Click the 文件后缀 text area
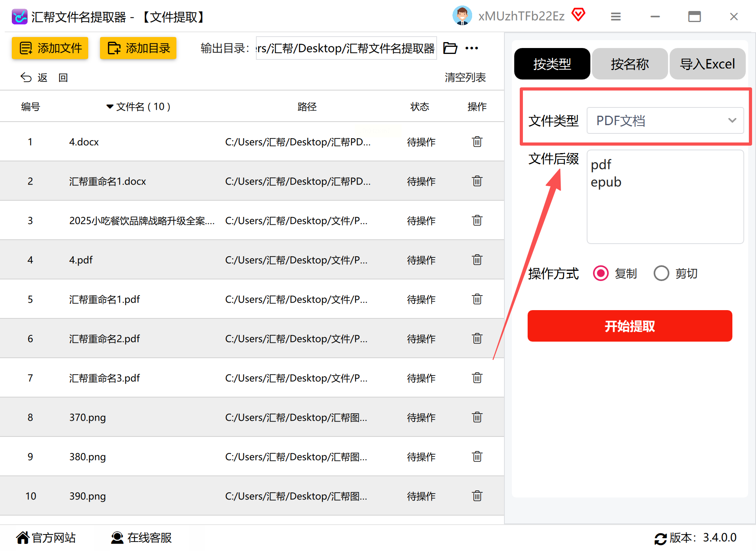Image resolution: width=756 pixels, height=551 pixels. click(x=665, y=197)
